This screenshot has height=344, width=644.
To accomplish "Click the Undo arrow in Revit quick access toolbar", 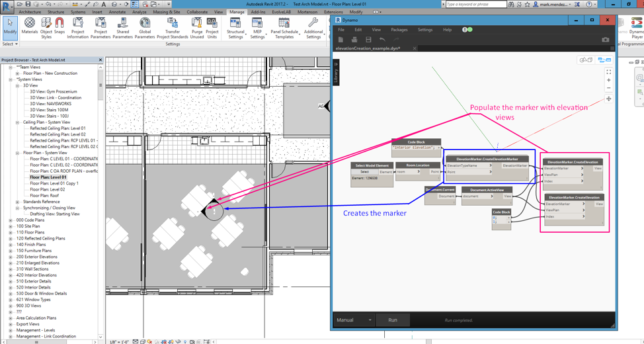I will pyautogui.click(x=49, y=4).
